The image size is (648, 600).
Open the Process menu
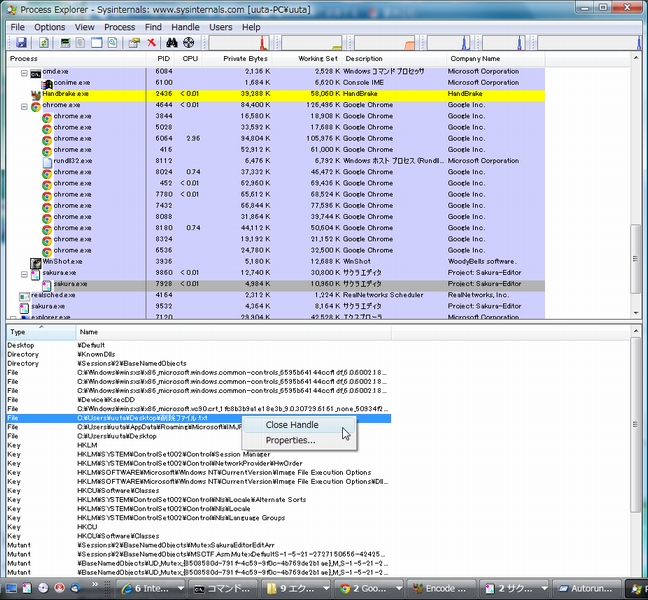coord(119,27)
